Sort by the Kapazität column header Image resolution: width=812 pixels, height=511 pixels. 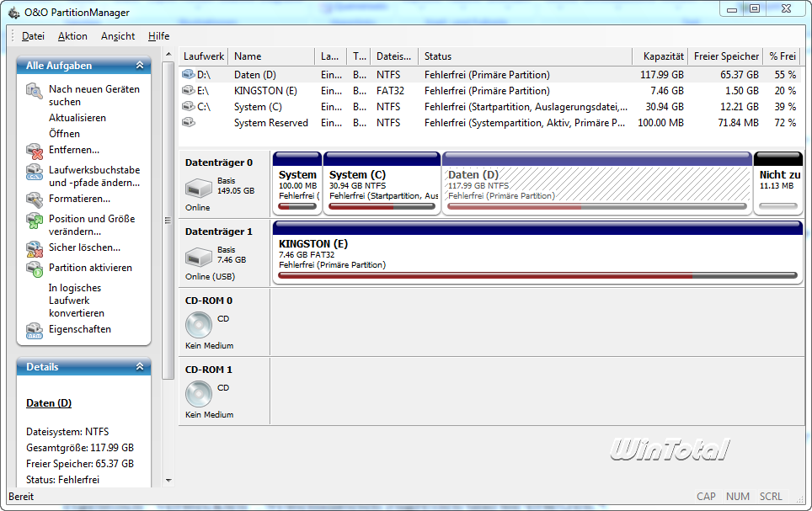tap(660, 56)
